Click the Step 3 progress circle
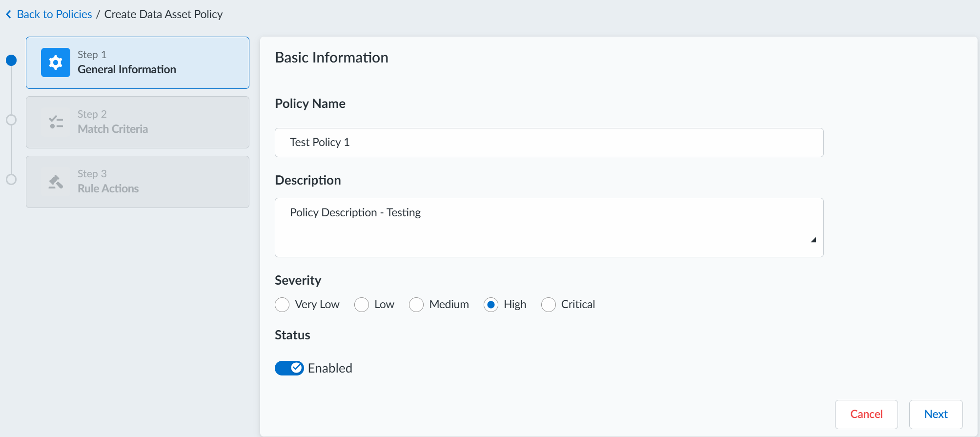980x437 pixels. 11,180
